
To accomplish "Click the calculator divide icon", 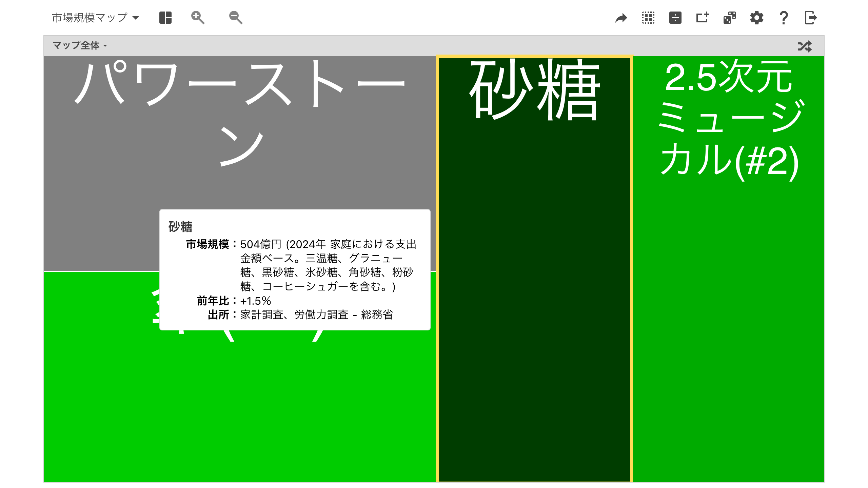I will [x=675, y=18].
